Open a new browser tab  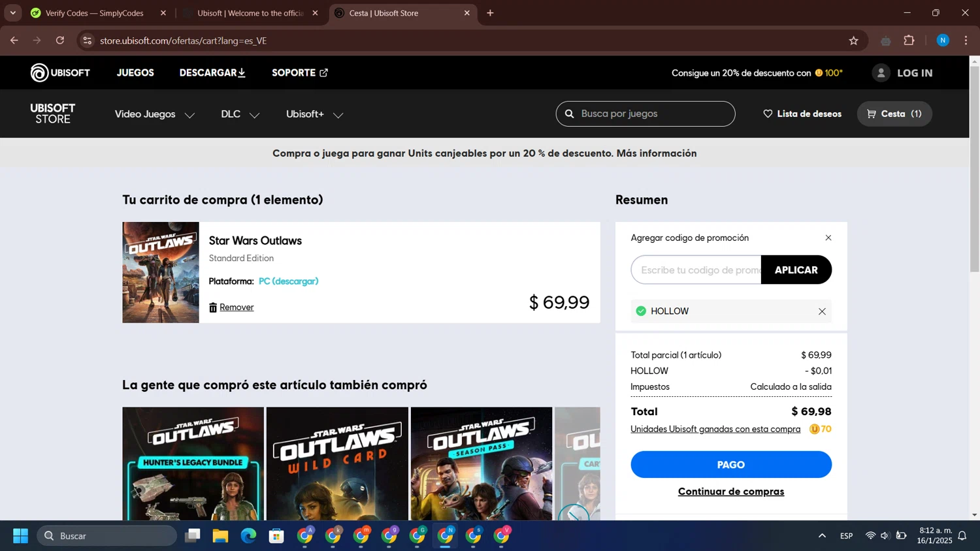490,12
